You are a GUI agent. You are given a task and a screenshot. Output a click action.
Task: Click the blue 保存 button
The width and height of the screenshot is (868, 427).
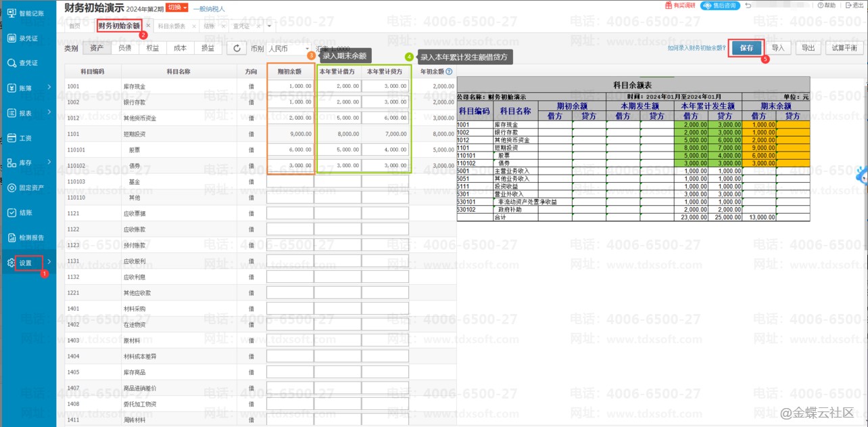pos(746,48)
